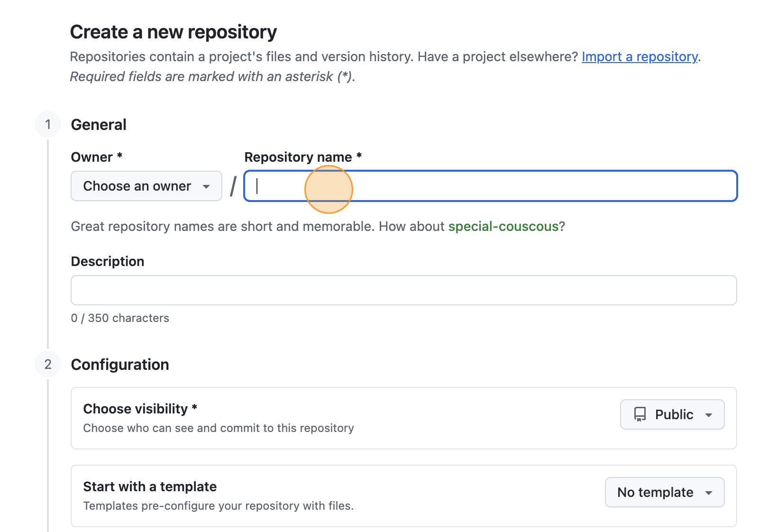Click the Configuration section heading

(119, 364)
